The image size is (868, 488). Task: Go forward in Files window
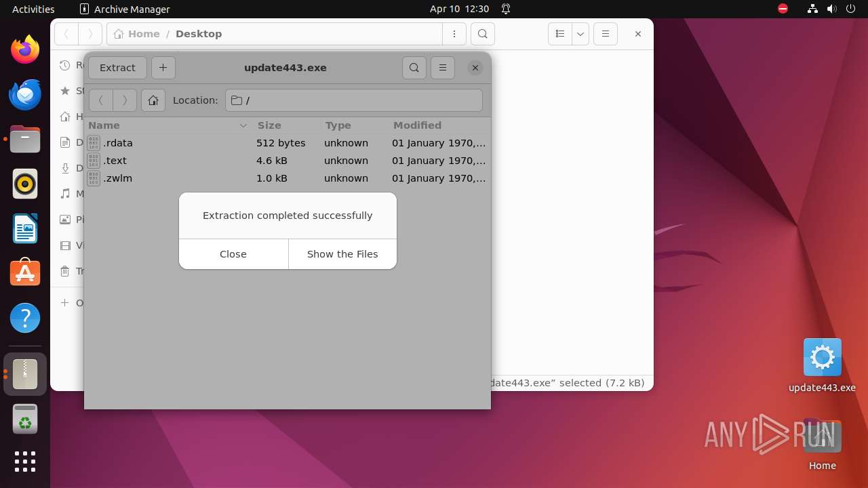90,34
